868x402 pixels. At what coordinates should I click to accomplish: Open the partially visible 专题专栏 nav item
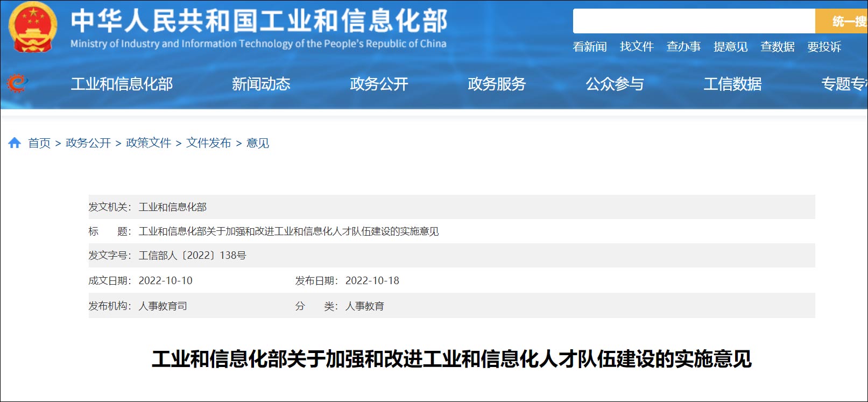(844, 84)
